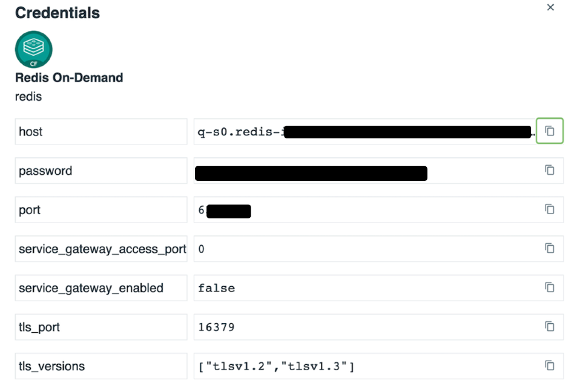Close the Credentials dialog
This screenshot has width=577, height=392.
click(550, 8)
